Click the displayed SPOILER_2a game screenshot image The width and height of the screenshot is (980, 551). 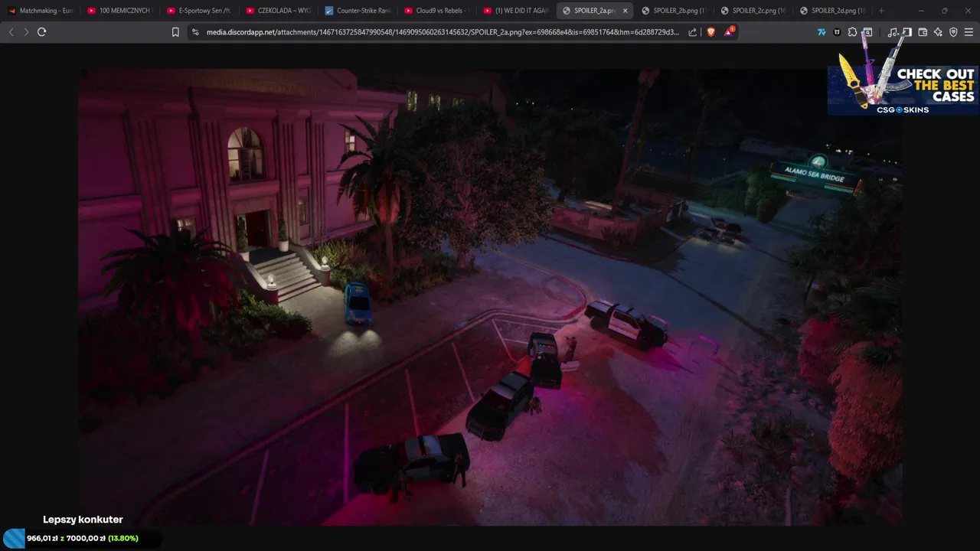click(x=490, y=297)
